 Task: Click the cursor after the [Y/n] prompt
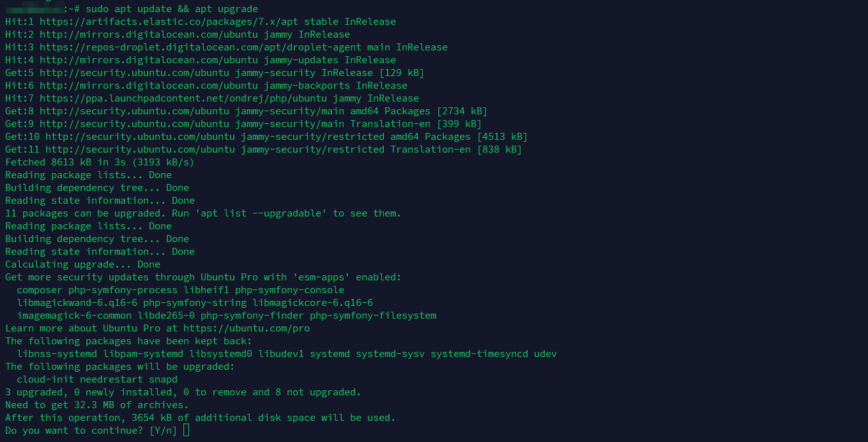point(186,430)
